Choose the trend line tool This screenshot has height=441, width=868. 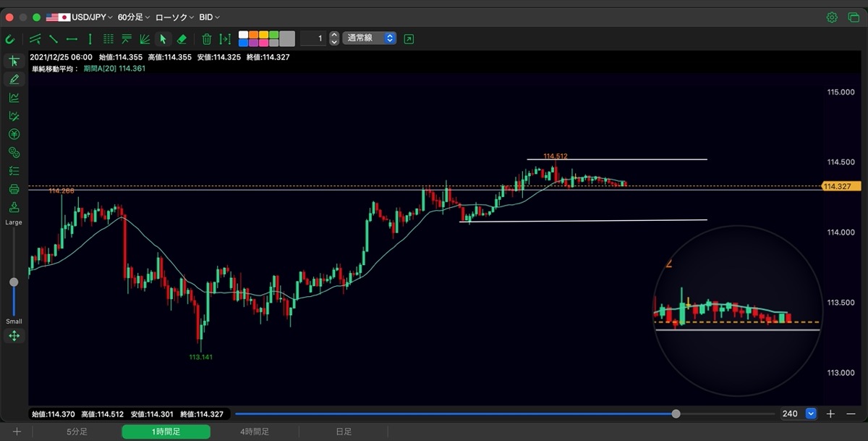pyautogui.click(x=54, y=39)
